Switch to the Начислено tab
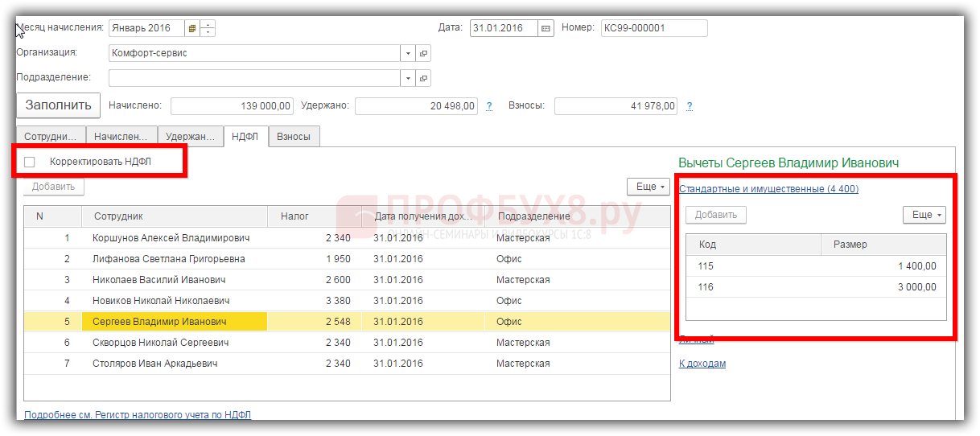This screenshot has width=980, height=436. point(121,137)
